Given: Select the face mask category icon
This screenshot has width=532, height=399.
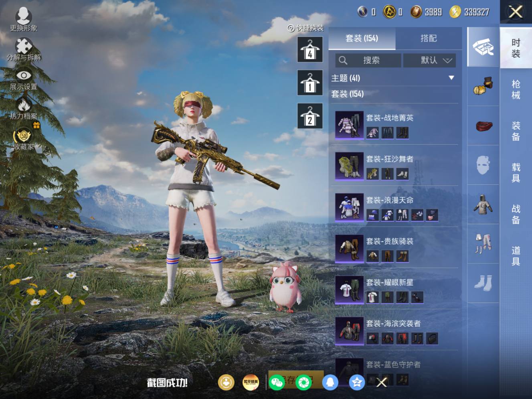Looking at the screenshot, I should (483, 165).
